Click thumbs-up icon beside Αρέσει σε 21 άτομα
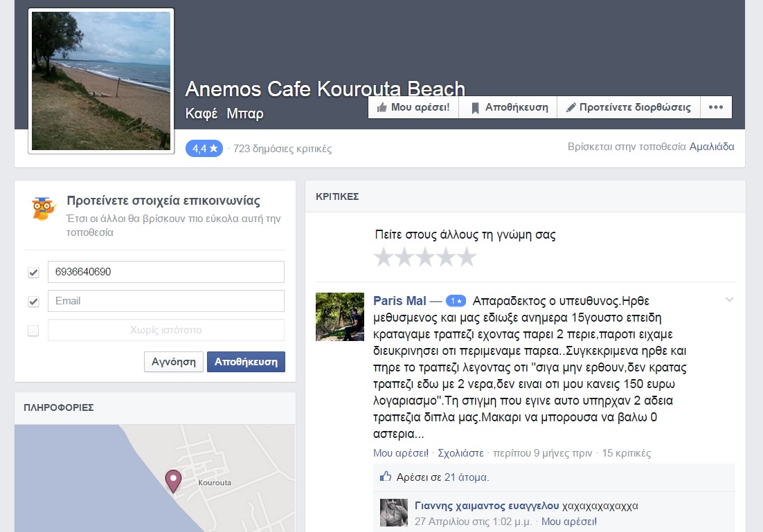 tap(386, 477)
